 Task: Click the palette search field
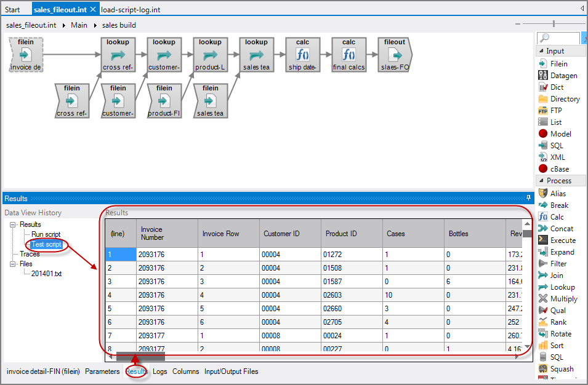[x=557, y=38]
